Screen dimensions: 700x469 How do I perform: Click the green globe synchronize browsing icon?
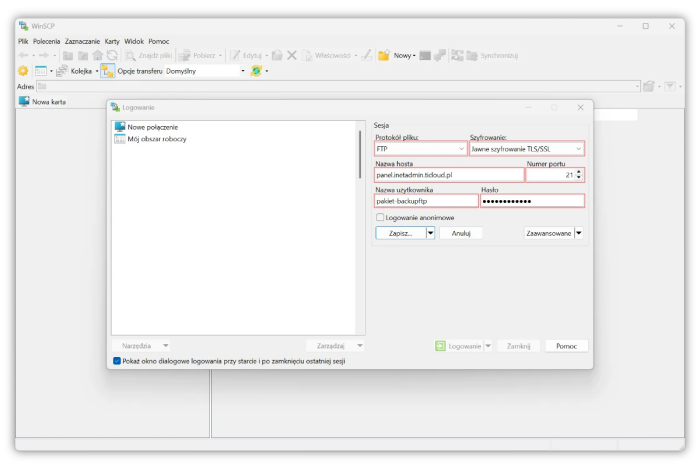click(x=256, y=71)
